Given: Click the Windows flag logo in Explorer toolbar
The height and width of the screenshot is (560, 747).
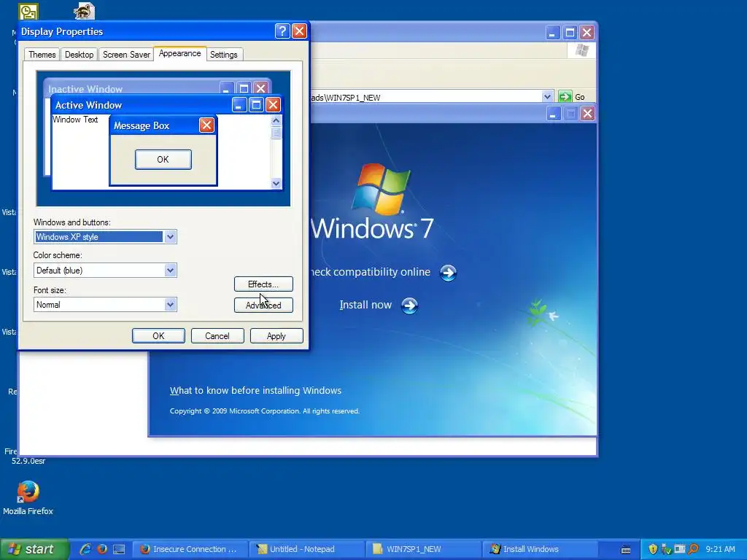Looking at the screenshot, I should pyautogui.click(x=581, y=50).
